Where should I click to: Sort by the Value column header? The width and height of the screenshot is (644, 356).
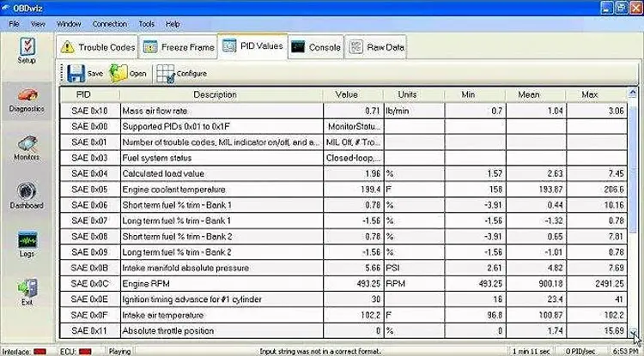pyautogui.click(x=353, y=94)
